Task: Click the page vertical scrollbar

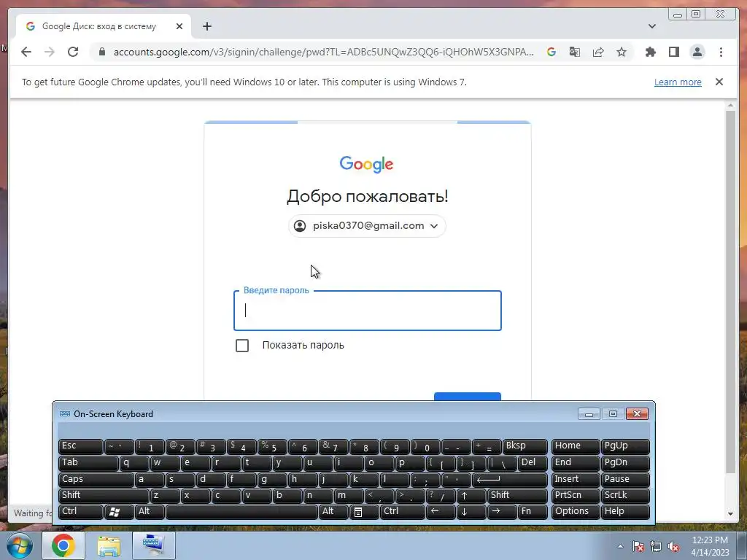Action: coord(730,292)
